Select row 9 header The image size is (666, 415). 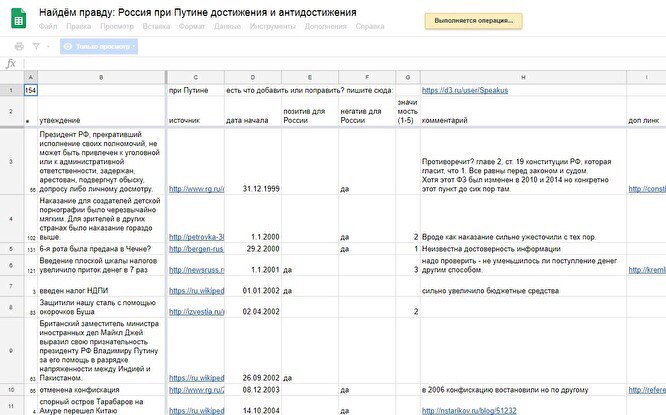click(11, 350)
